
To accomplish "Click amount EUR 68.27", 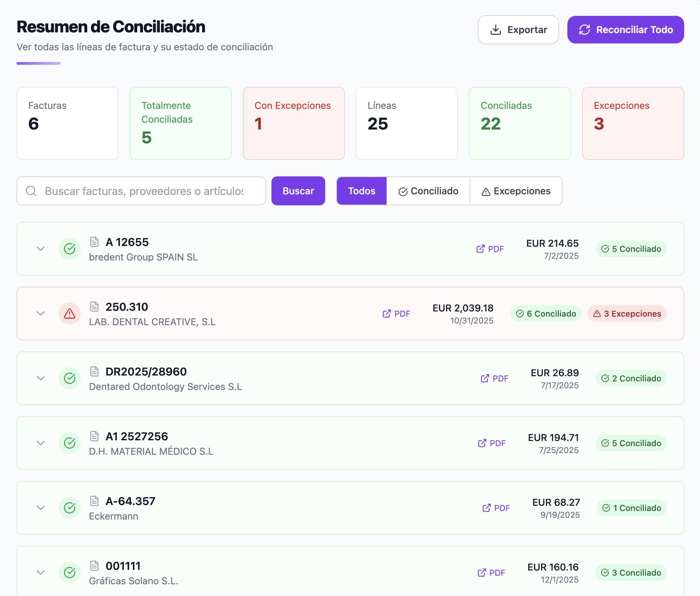I will pos(556,502).
